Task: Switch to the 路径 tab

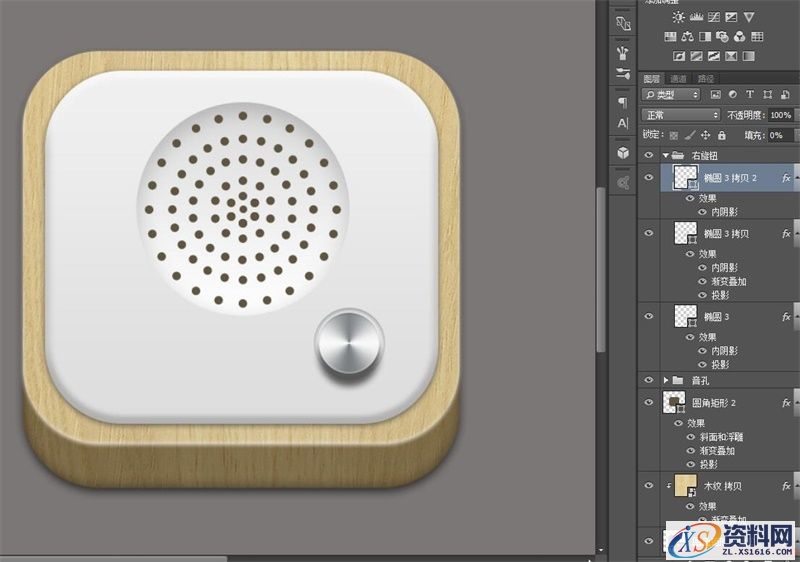Action: [706, 78]
